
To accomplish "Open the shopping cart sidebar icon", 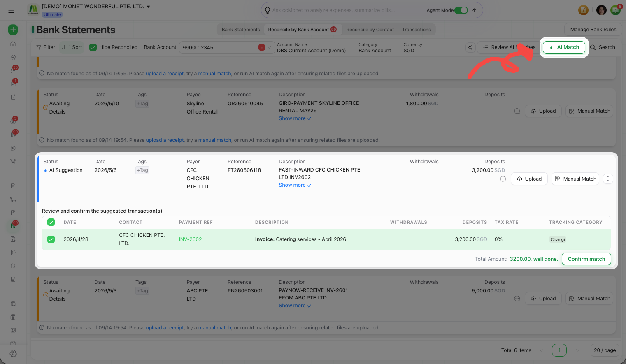I will click(x=13, y=161).
